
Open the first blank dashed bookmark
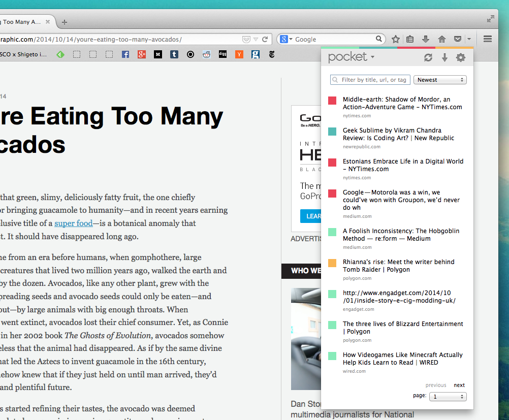pos(77,54)
